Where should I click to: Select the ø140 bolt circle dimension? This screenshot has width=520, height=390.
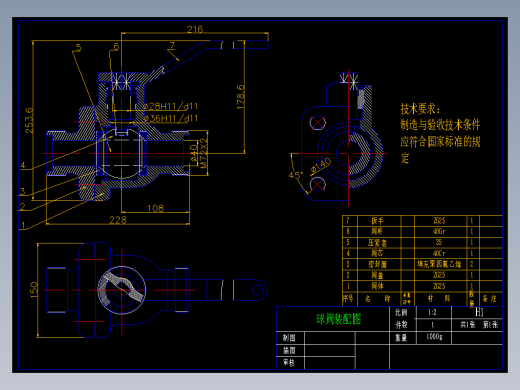[321, 166]
